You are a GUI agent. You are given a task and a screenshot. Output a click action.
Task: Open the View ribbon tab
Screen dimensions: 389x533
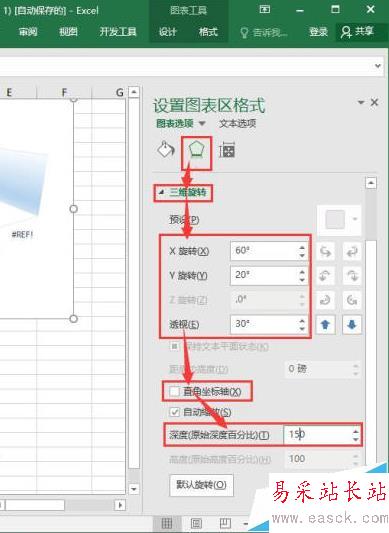(x=68, y=32)
